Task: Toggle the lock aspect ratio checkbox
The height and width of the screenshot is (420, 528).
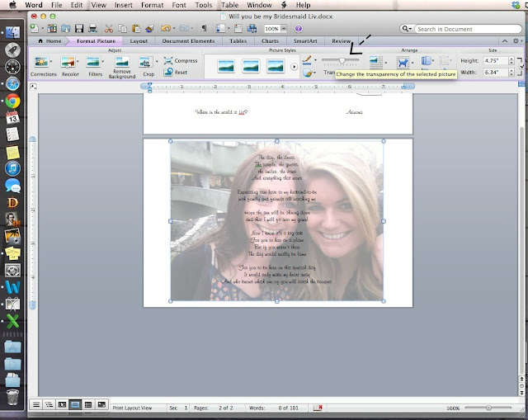Action: coord(522,66)
